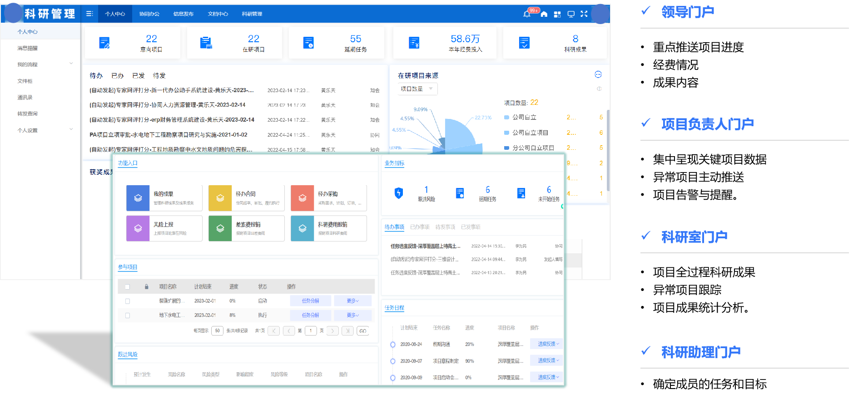Switch to the 协同办公 top menu

click(x=149, y=14)
